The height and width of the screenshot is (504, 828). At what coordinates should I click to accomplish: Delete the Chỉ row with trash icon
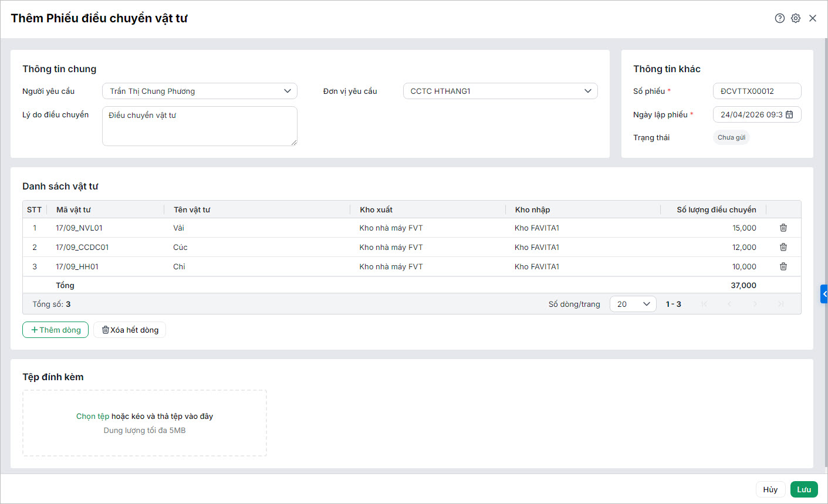pos(783,266)
